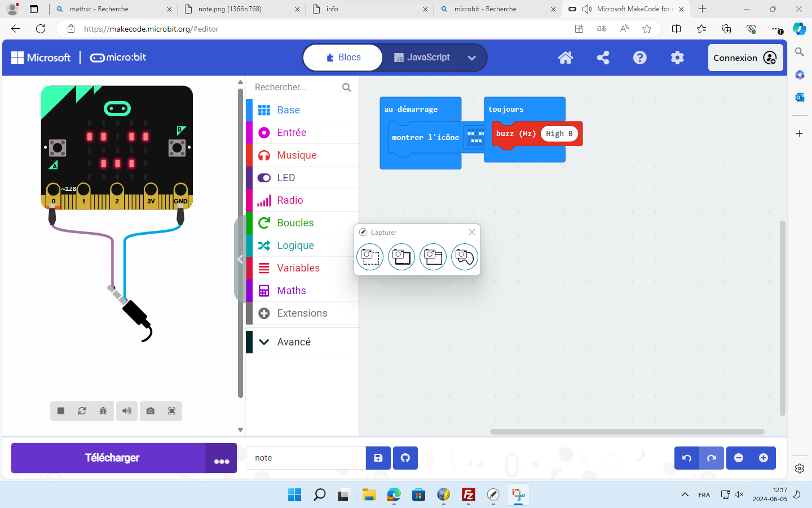Click the Connexion sign-in button
The height and width of the screenshot is (508, 812).
[x=745, y=58]
